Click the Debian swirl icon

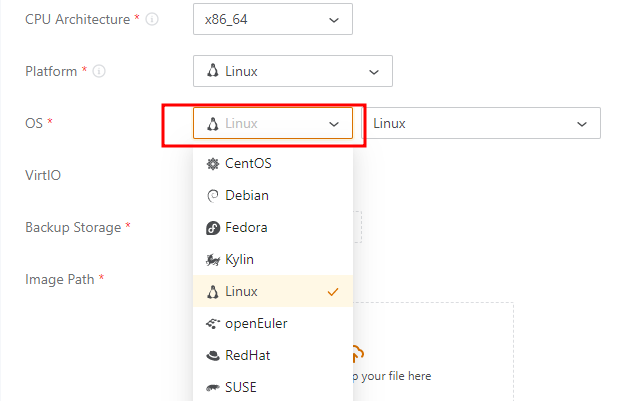pyautogui.click(x=212, y=195)
